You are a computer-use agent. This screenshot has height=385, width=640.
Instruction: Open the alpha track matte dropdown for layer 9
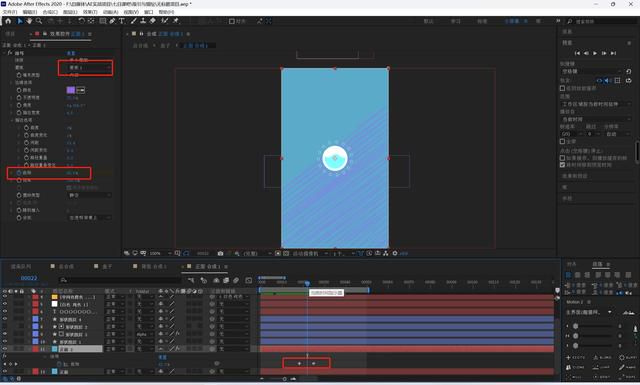144,334
